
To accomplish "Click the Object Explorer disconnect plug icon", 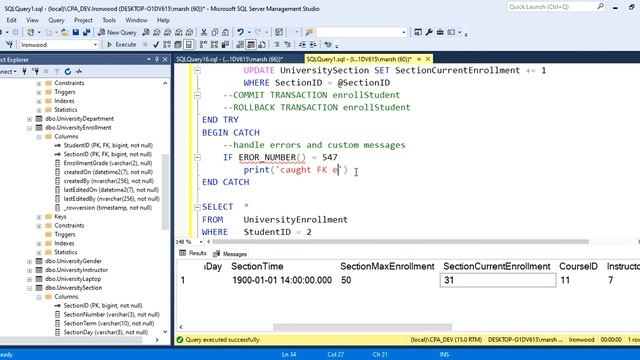I will coord(36,71).
